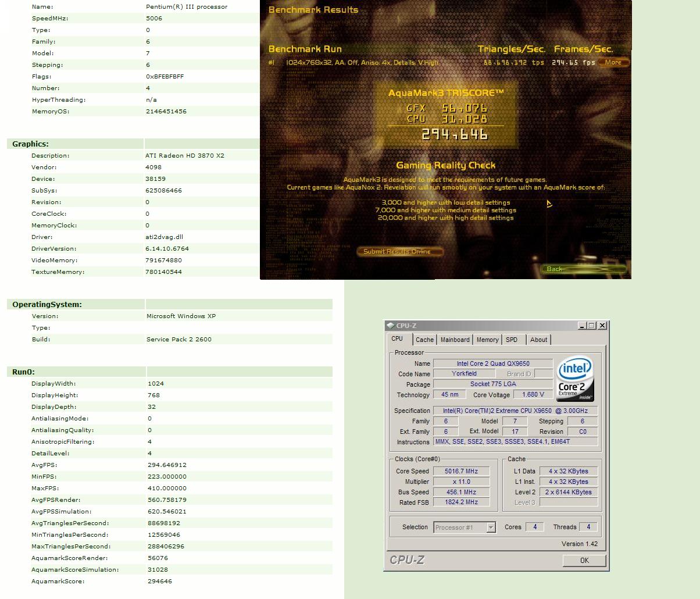Screen dimensions: 700x599
Task: Click the Flags value 0xBFEBFBFF
Action: 165,76
